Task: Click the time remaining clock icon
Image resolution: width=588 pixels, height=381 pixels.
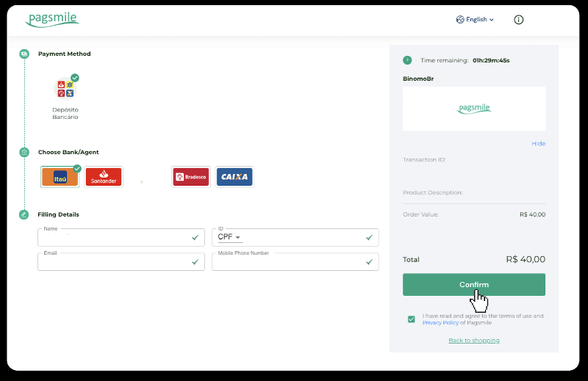Action: point(407,60)
